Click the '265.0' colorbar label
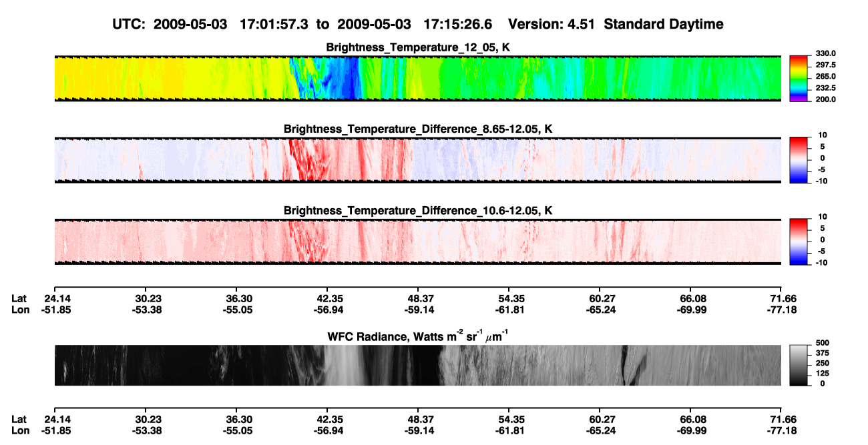 (x=825, y=76)
